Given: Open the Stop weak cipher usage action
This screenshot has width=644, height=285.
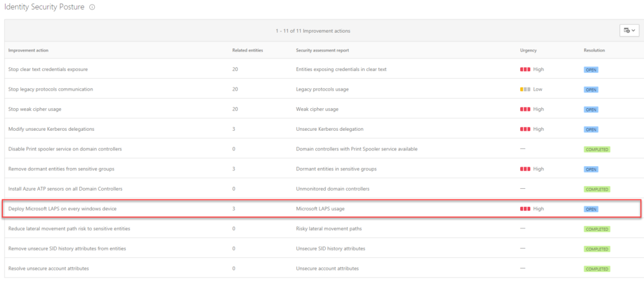Looking at the screenshot, I should [35, 109].
